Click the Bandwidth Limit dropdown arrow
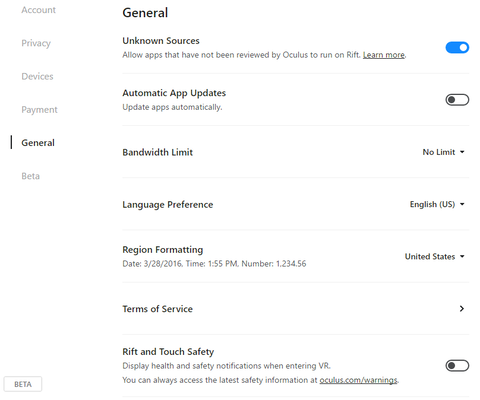Viewport: 480px width, 400px height. (462, 152)
